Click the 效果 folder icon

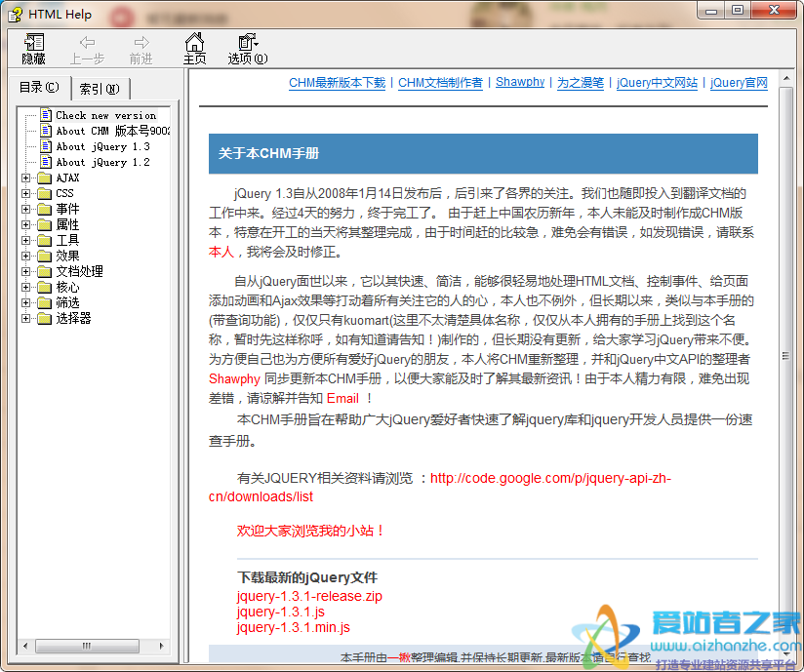pos(45,256)
